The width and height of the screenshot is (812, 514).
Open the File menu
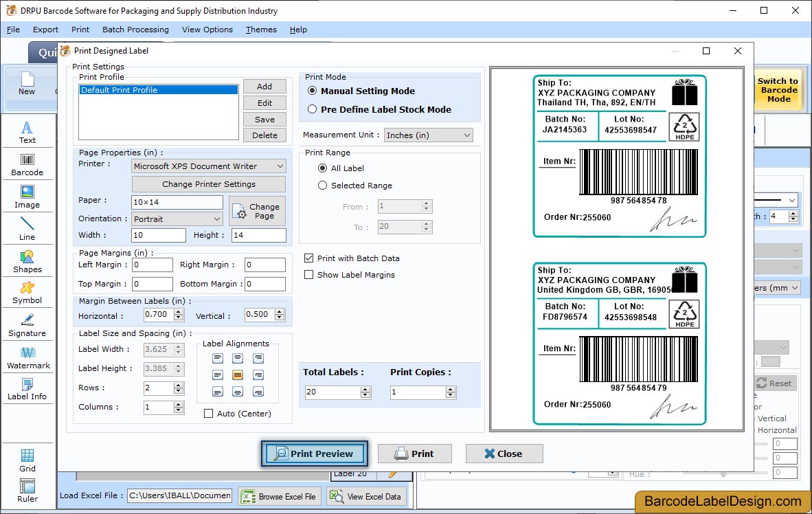pos(14,30)
